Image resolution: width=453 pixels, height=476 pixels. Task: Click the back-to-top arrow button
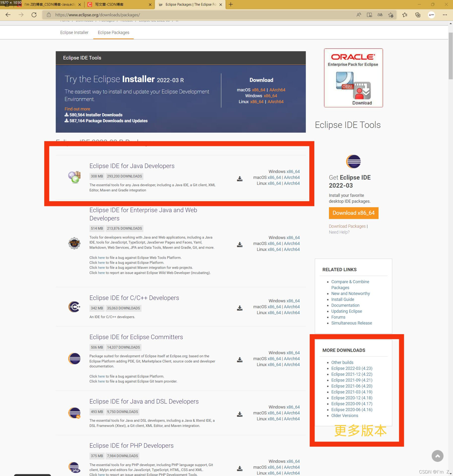[x=437, y=456]
